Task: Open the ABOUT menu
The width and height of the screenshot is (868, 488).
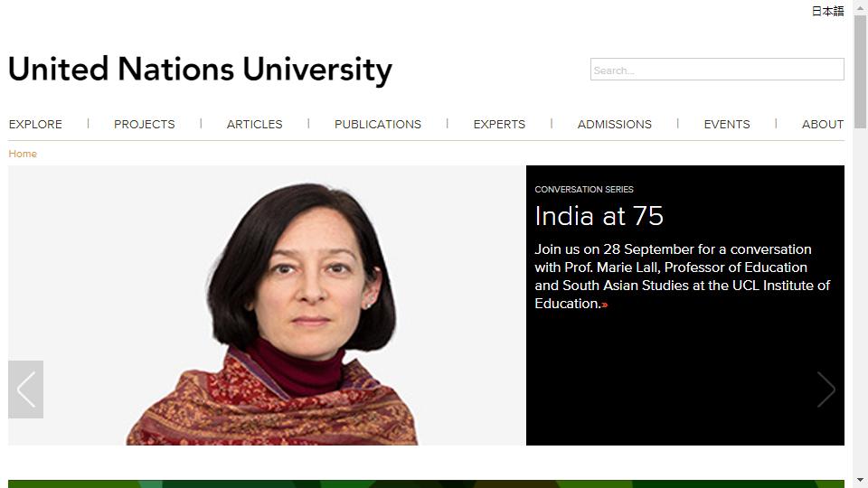Action: click(x=823, y=124)
